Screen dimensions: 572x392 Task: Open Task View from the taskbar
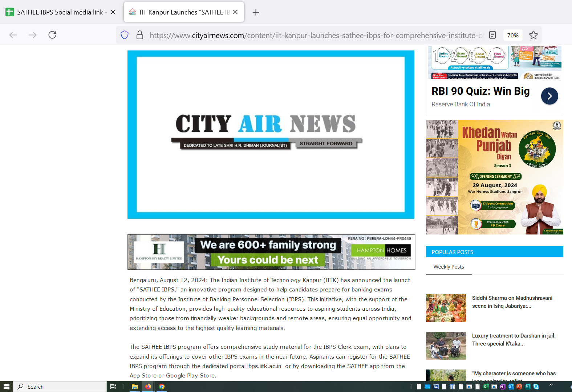(x=113, y=387)
